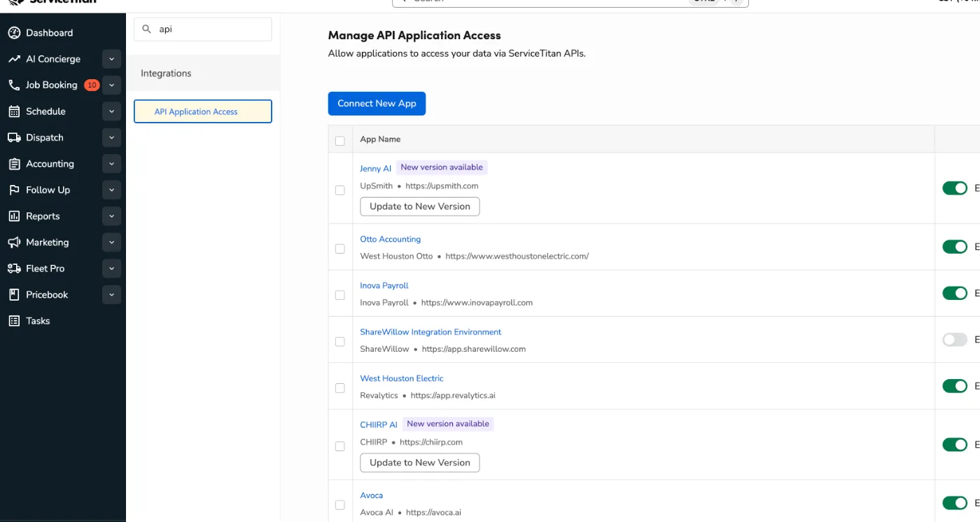Click the Marketing megaphone icon
980x522 pixels.
[x=14, y=242]
